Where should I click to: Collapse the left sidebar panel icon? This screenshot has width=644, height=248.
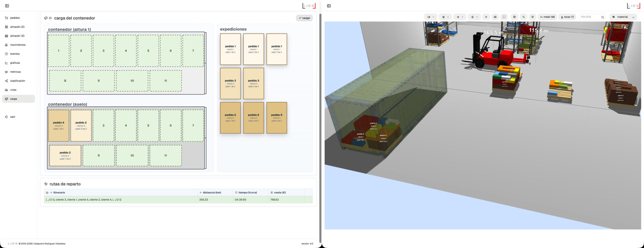click(x=7, y=6)
